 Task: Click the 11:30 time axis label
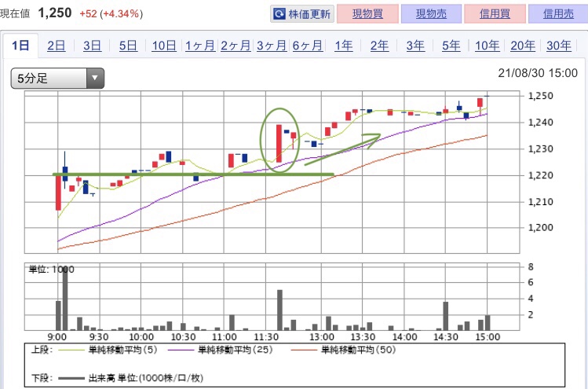(x=265, y=337)
